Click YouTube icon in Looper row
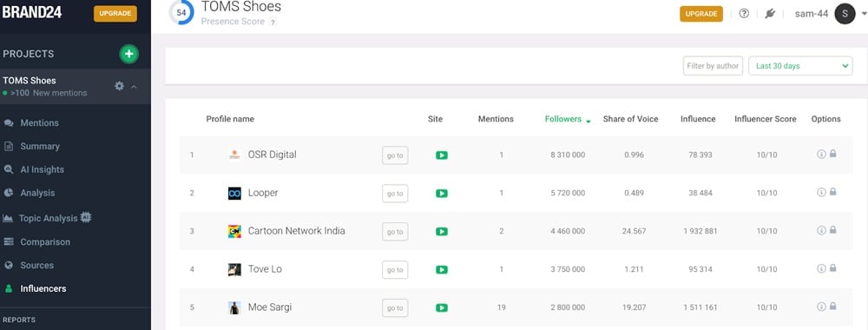 coord(441,194)
